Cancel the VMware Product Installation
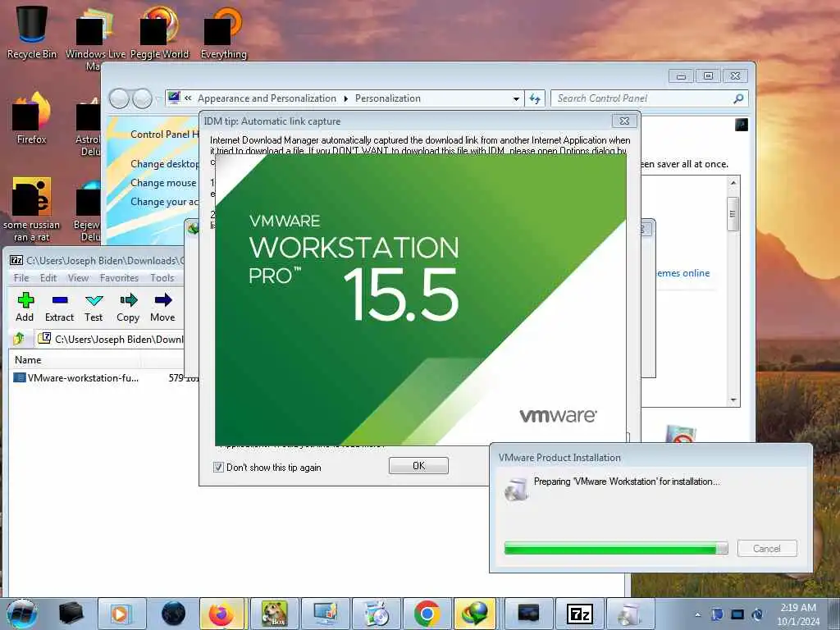The height and width of the screenshot is (630, 840). [767, 548]
